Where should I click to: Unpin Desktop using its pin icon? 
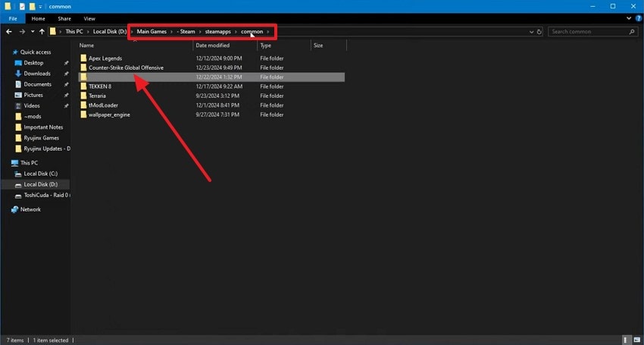click(x=67, y=63)
